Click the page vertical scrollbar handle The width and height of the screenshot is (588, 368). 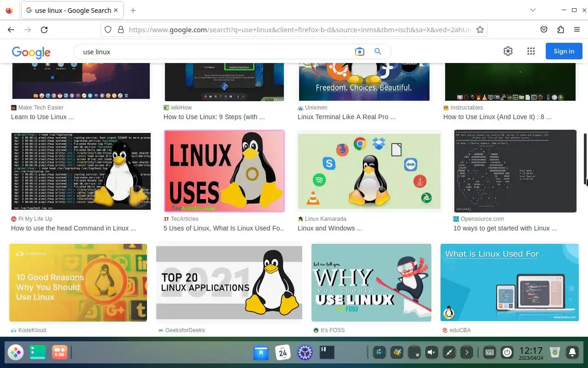coord(585,159)
